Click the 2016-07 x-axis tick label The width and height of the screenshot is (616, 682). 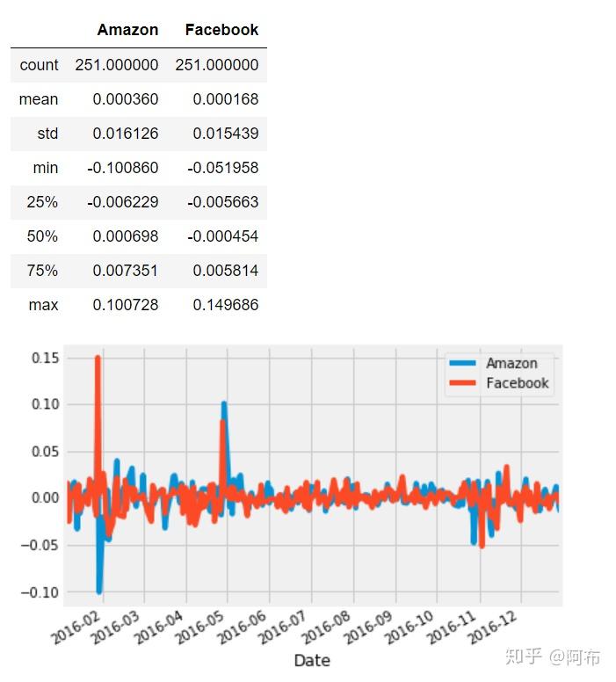tap(284, 628)
